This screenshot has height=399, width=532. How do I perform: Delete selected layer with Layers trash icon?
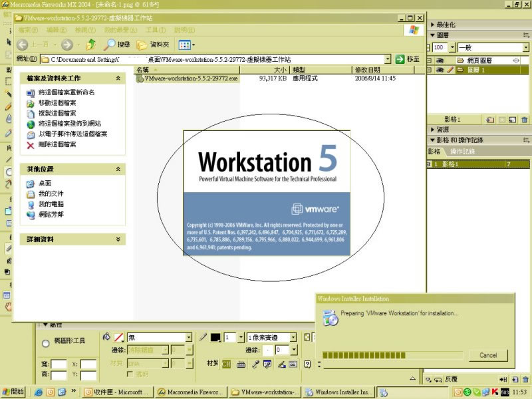coord(525,120)
